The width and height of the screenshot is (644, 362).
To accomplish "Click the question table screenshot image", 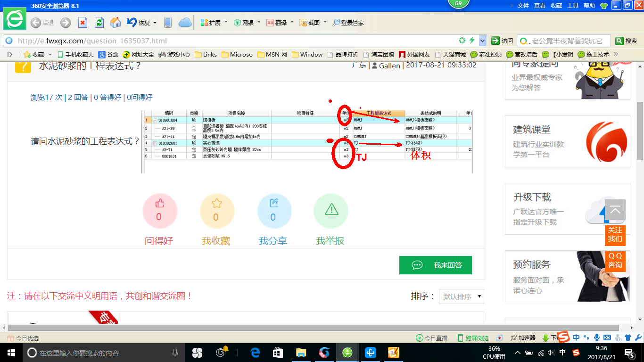I will pos(306,141).
